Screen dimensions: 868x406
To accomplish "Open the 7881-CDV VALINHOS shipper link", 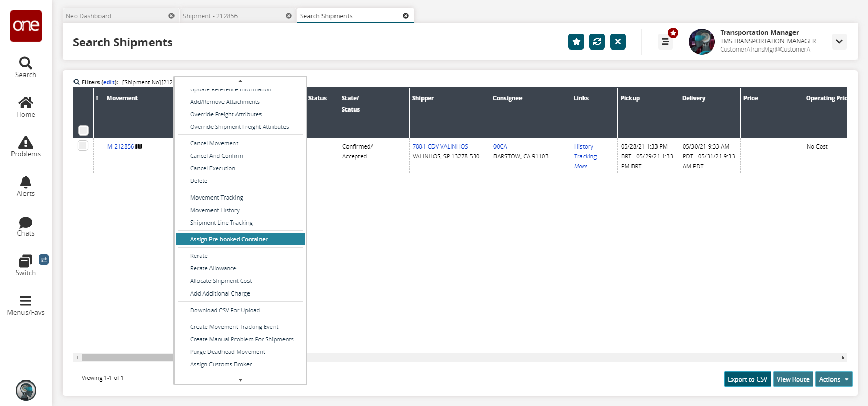I will tap(440, 146).
